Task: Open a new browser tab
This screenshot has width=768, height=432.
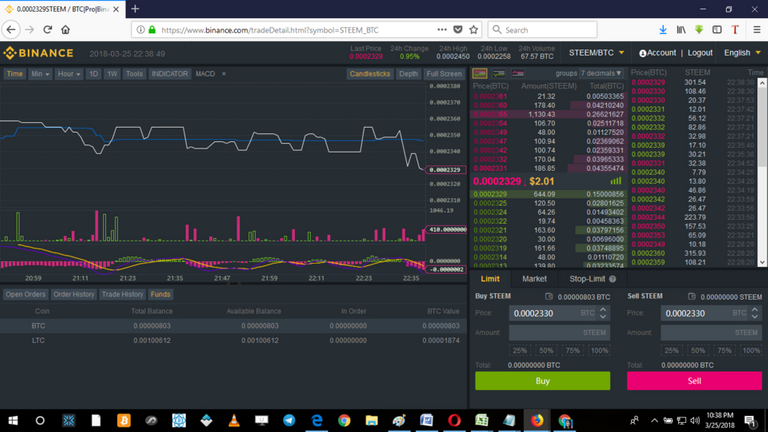Action: 135,9
